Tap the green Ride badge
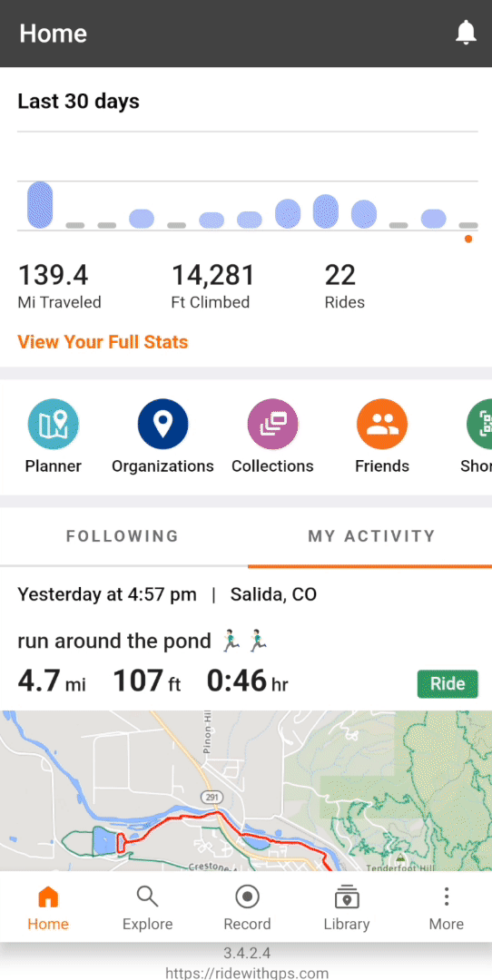The image size is (492, 980). point(448,684)
